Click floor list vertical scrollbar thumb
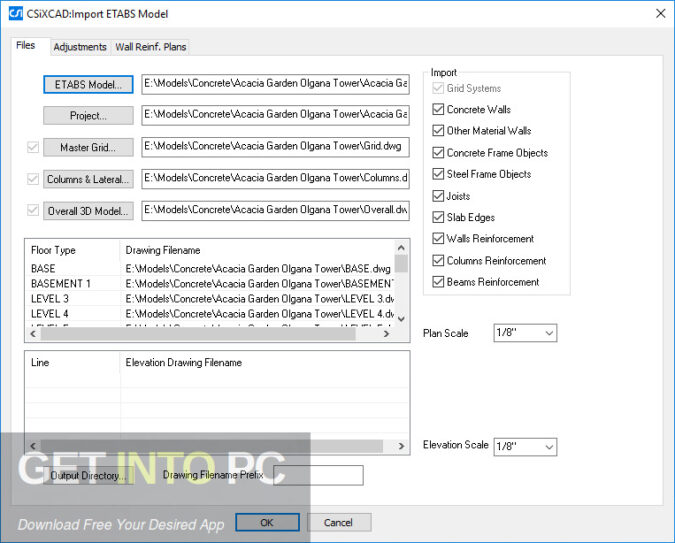 click(x=401, y=264)
